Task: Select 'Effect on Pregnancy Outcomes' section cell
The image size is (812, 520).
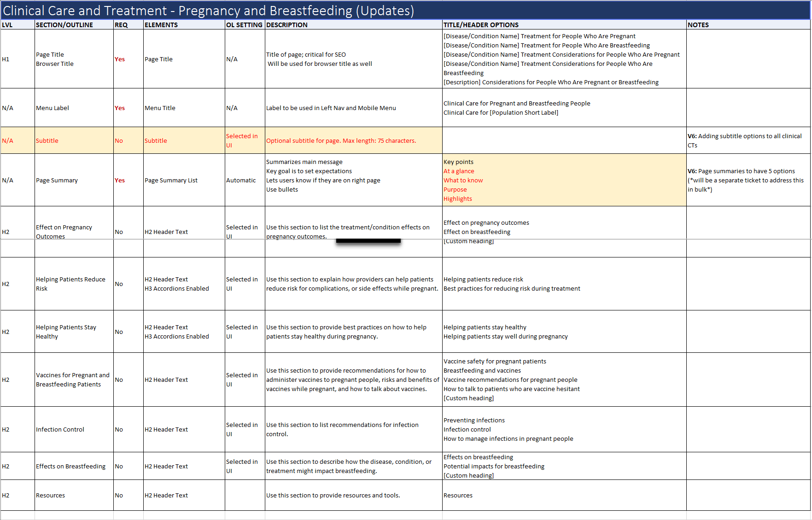Action: (74, 232)
